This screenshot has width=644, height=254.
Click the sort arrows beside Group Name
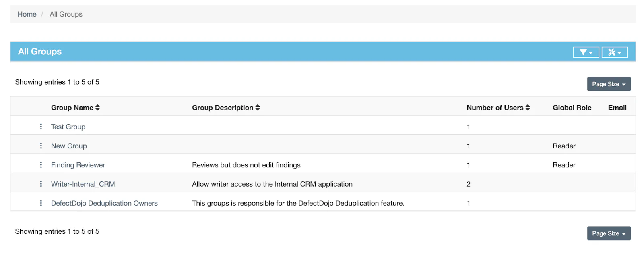click(97, 108)
